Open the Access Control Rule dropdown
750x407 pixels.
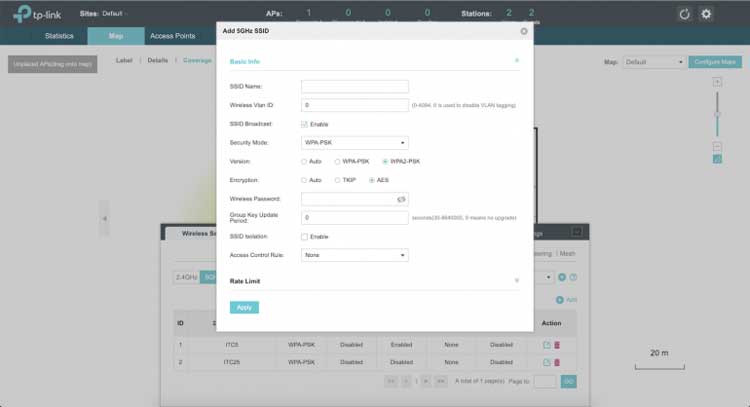pos(355,255)
